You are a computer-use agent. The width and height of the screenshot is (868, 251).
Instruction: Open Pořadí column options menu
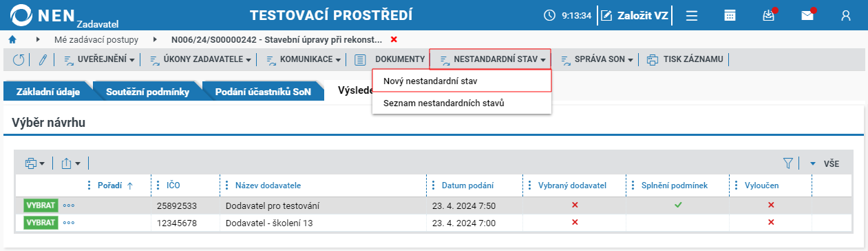point(88,185)
